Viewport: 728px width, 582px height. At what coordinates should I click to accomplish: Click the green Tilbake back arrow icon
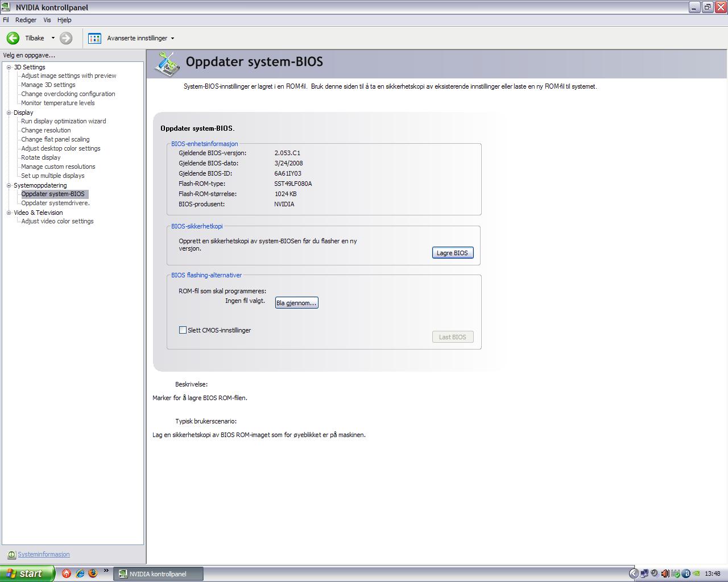click(x=13, y=38)
